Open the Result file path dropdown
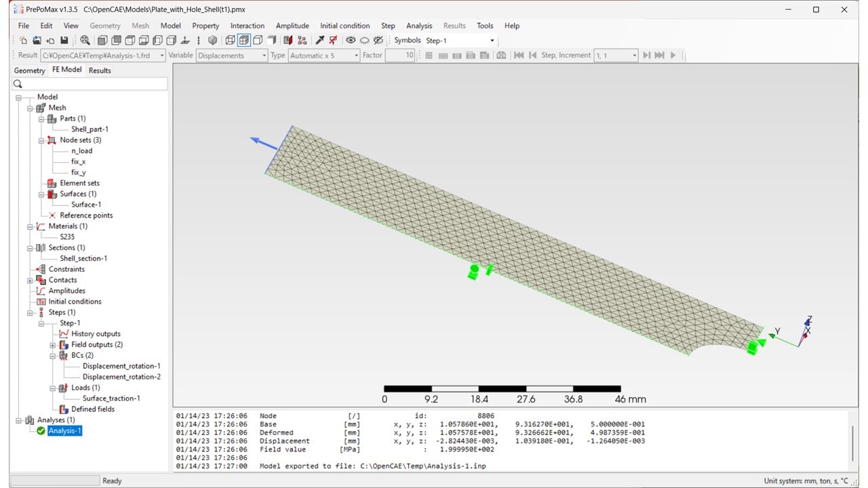 103,56
